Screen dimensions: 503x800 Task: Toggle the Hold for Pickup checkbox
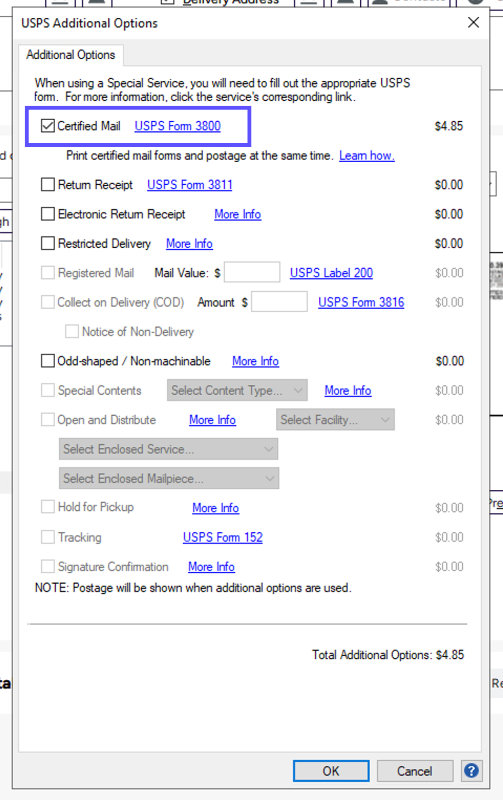[48, 507]
